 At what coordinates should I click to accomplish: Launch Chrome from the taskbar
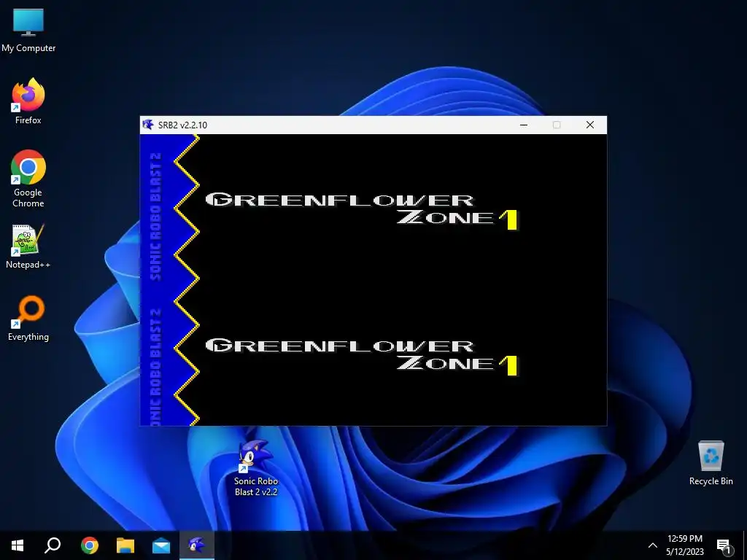coord(89,545)
